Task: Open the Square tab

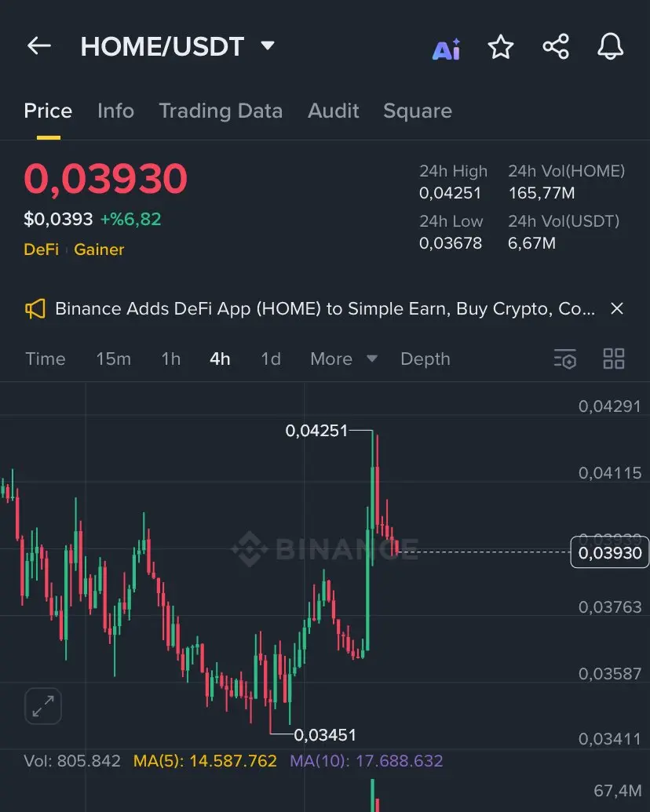Action: click(x=418, y=111)
